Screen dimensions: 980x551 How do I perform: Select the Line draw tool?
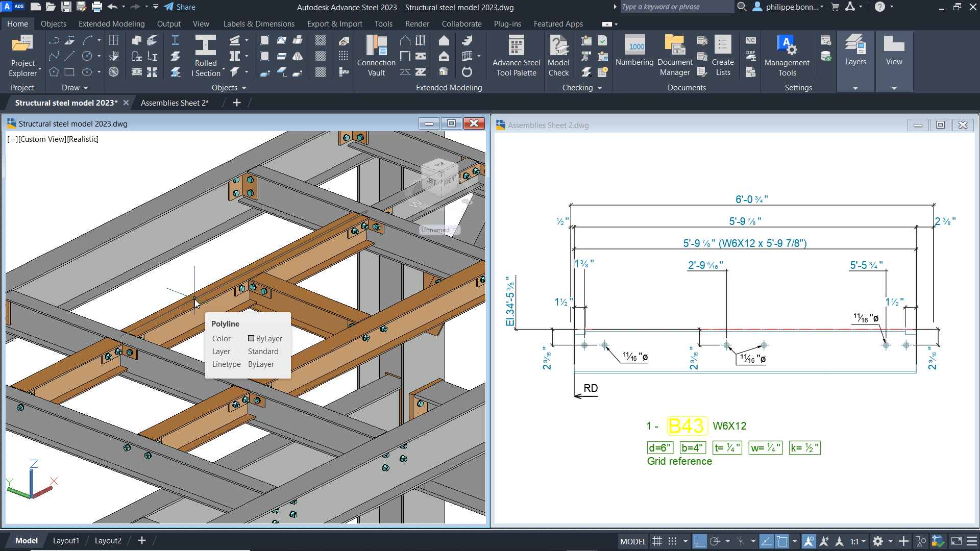[x=69, y=56]
